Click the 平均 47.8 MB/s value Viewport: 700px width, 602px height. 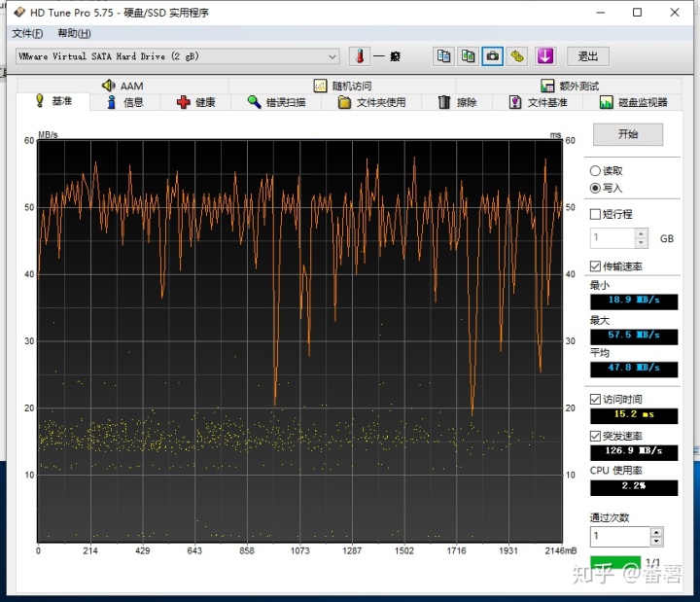point(634,368)
